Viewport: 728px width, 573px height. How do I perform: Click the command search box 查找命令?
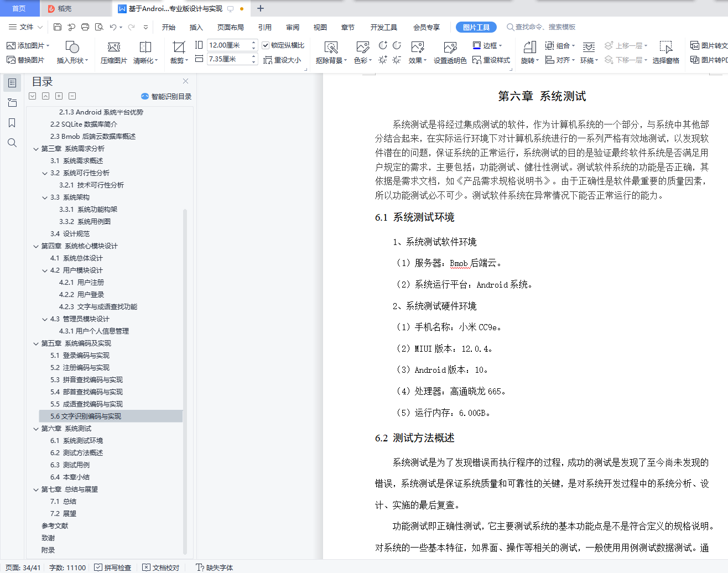click(x=542, y=27)
